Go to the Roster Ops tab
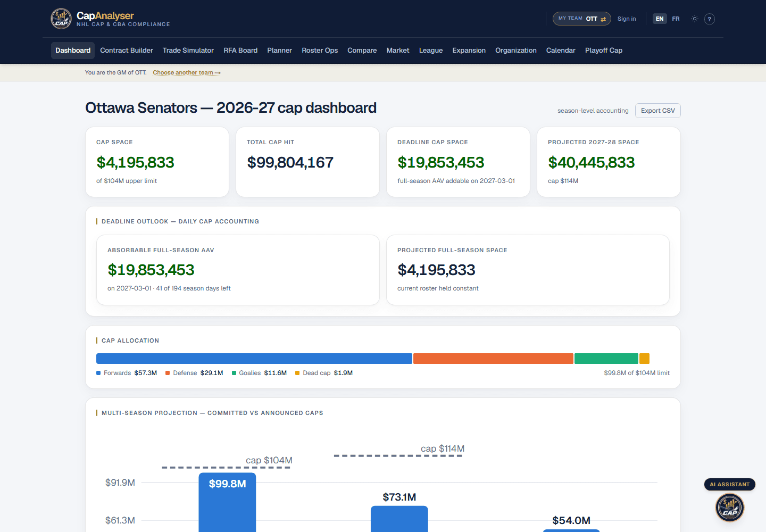The width and height of the screenshot is (766, 532). tap(320, 51)
